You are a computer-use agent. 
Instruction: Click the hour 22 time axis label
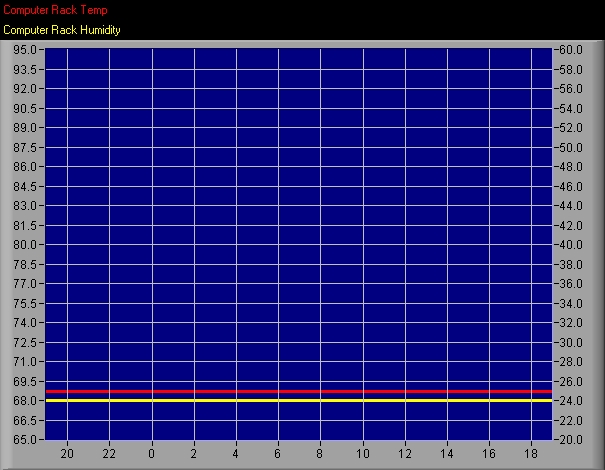(x=109, y=454)
